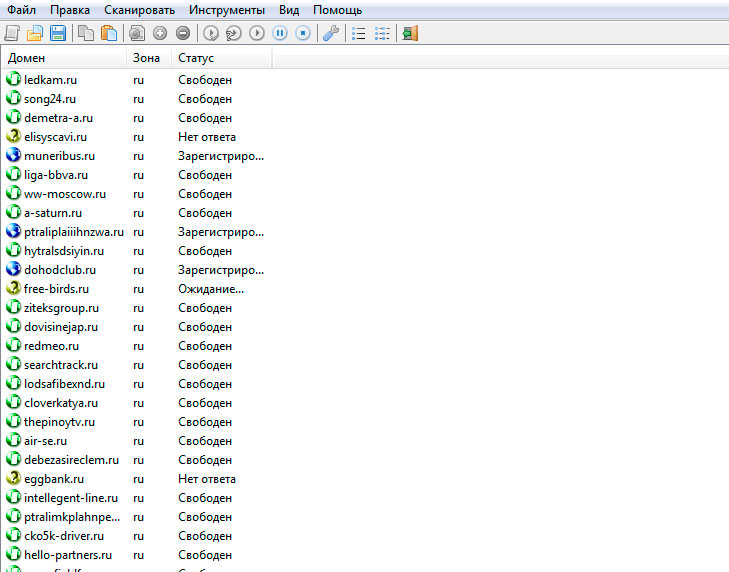This screenshot has width=729, height=572.
Task: Select the searchtrack.ru domain
Action: pyautogui.click(x=61, y=365)
